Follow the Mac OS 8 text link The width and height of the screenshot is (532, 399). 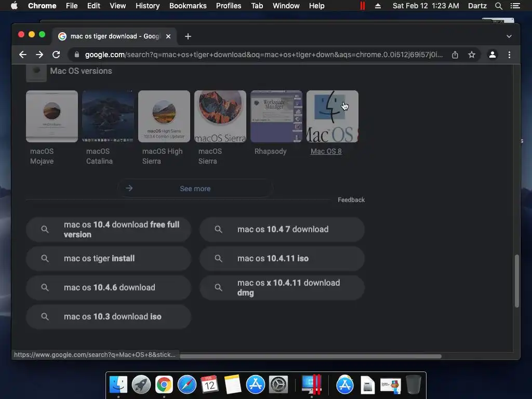tap(326, 151)
